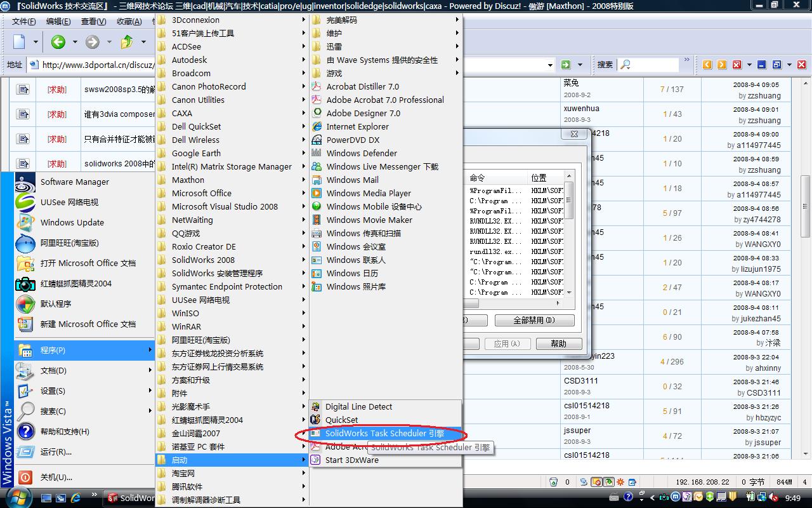Run Digital Line Detect from the 启动 submenu
This screenshot has height=508, width=812.
[x=386, y=406]
